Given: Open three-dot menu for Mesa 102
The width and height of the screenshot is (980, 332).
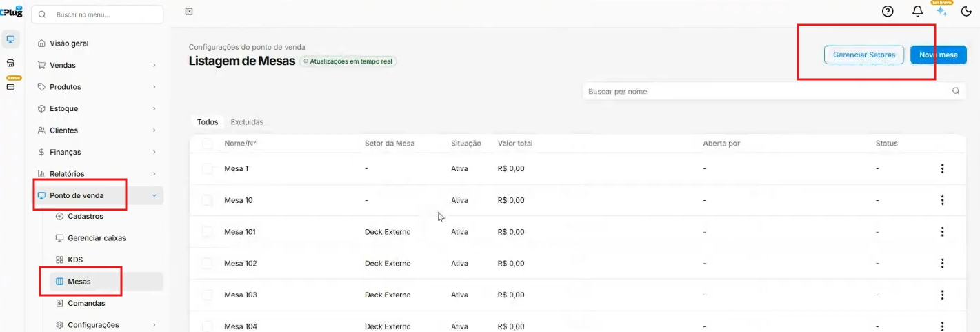Looking at the screenshot, I should coord(942,264).
